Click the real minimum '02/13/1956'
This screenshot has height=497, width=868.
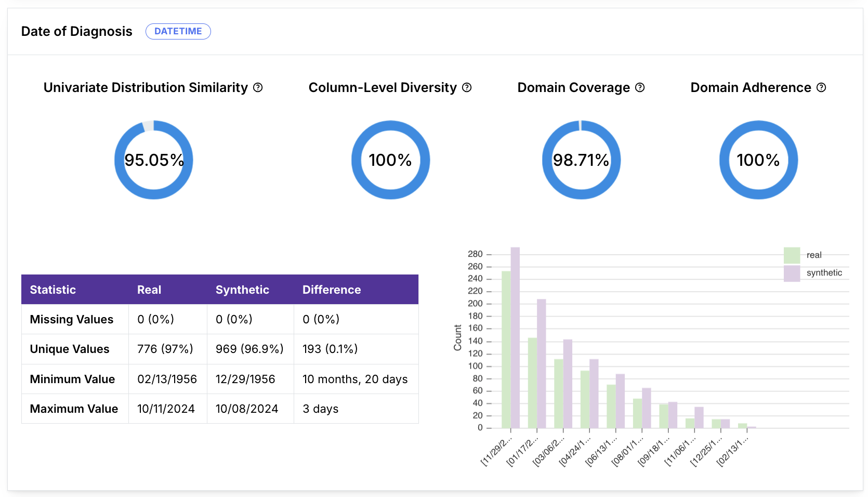tap(167, 379)
